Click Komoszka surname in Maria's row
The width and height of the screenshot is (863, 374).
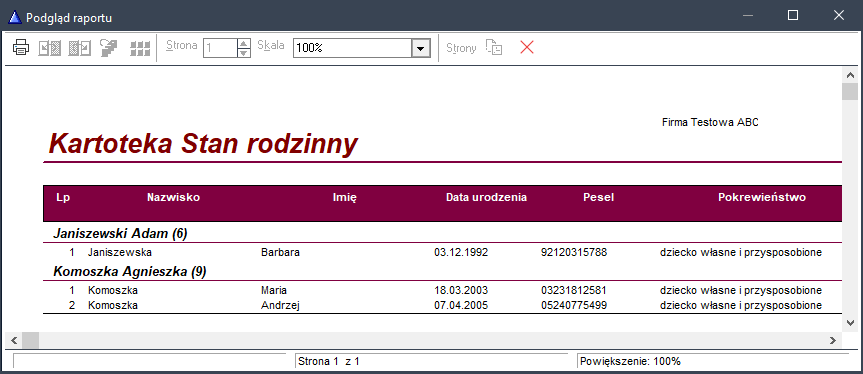coord(112,290)
